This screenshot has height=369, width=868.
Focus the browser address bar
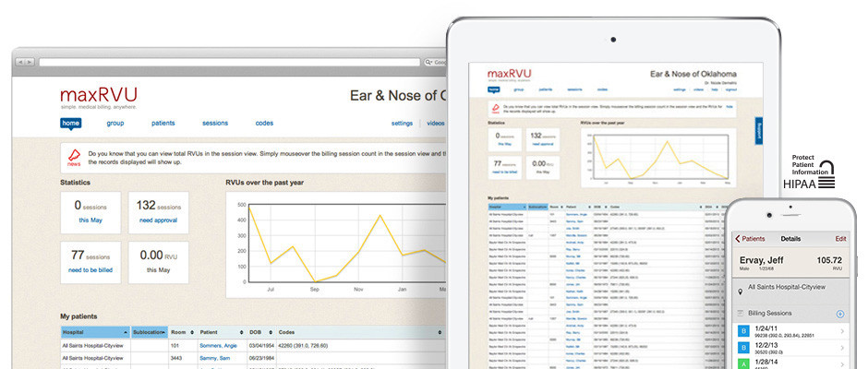click(229, 62)
